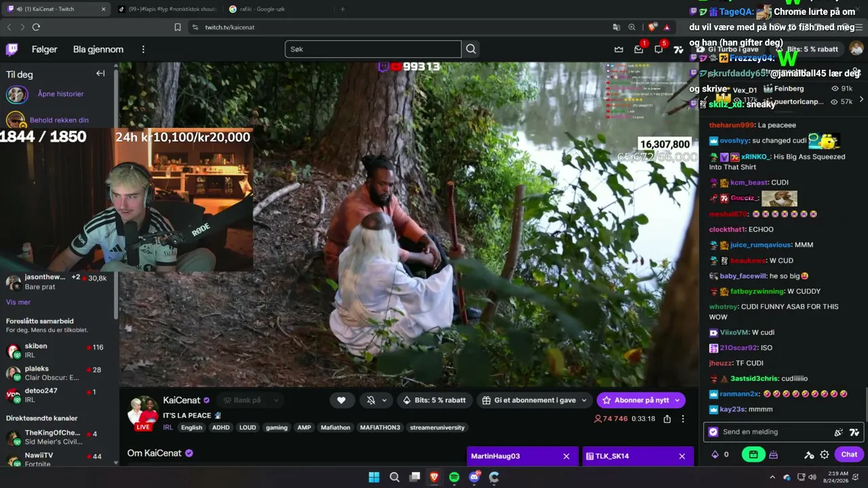Focus the Send en melding chat input
Image resolution: width=868 pixels, height=488 pixels.
point(773,432)
